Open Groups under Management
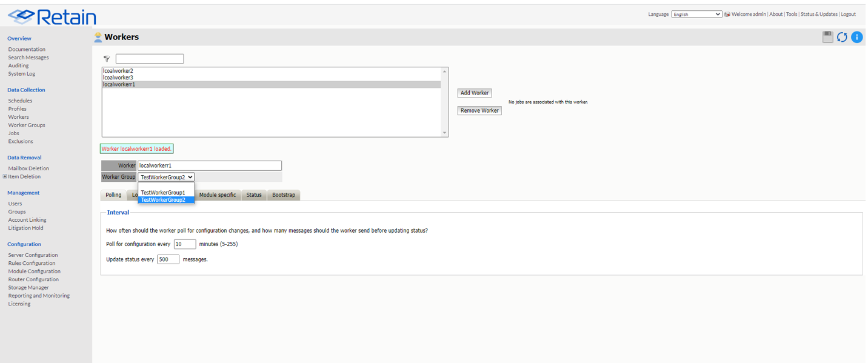The height and width of the screenshot is (363, 868). tap(17, 212)
